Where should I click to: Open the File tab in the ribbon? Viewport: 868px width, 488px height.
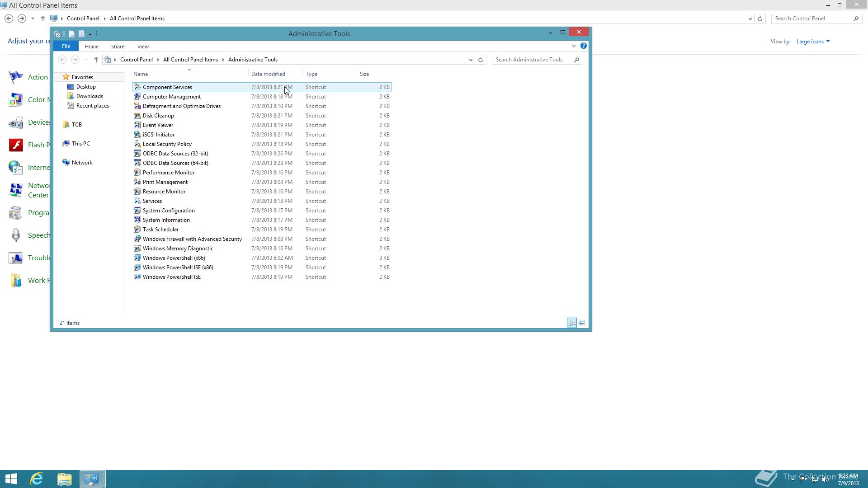pyautogui.click(x=66, y=46)
